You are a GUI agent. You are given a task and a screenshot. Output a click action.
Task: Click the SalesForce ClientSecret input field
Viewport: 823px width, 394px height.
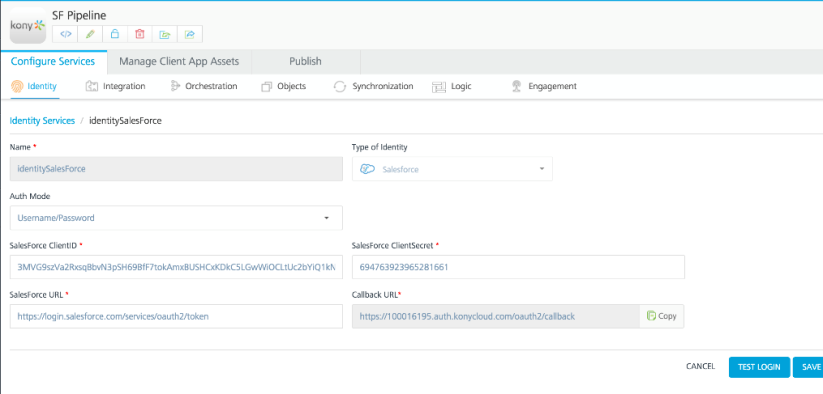pyautogui.click(x=518, y=267)
